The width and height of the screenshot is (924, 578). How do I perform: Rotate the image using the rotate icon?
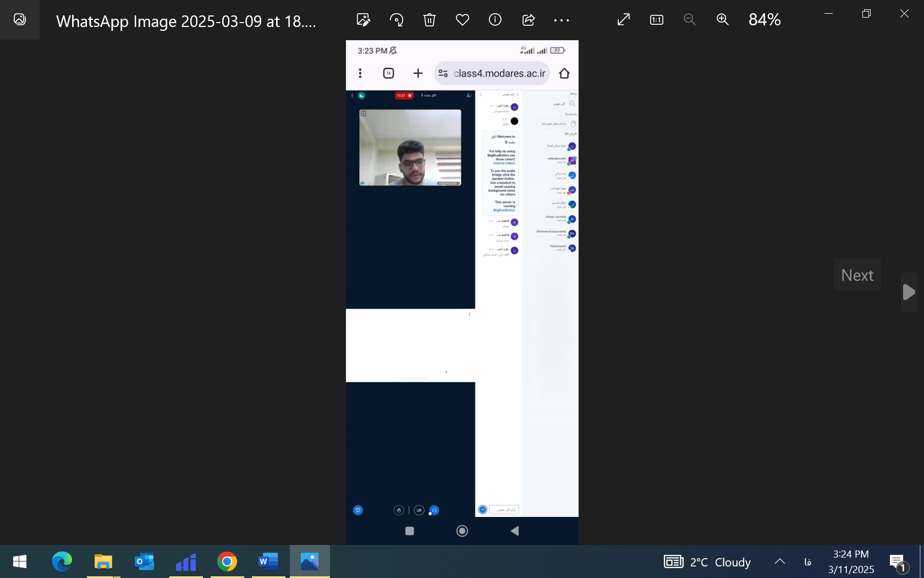click(x=397, y=20)
